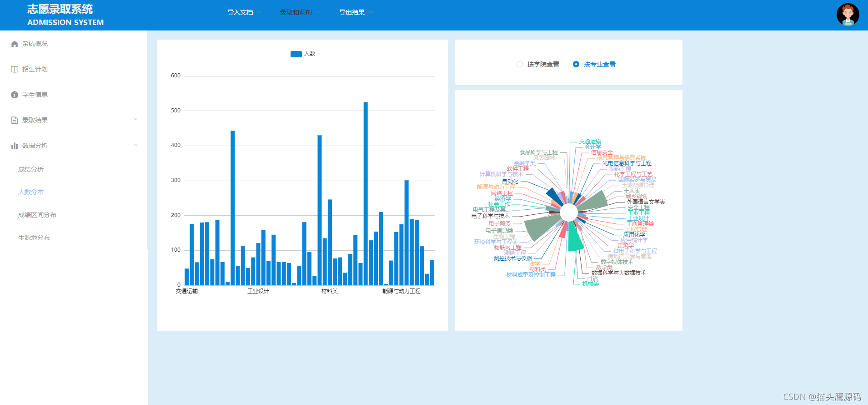Click the 人数 legend label text
The height and width of the screenshot is (405, 868).
(x=310, y=54)
